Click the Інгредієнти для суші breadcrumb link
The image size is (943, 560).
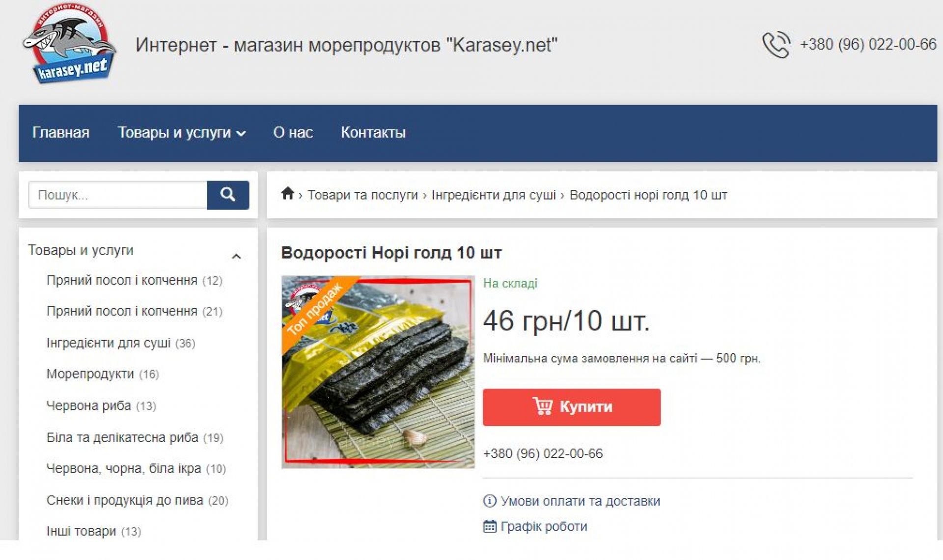pyautogui.click(x=494, y=195)
